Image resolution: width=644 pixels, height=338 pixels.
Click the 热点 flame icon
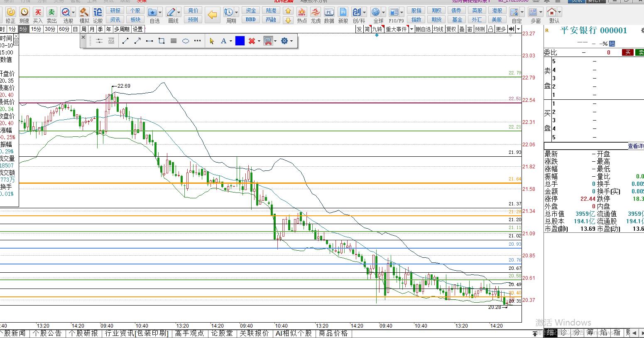(302, 12)
